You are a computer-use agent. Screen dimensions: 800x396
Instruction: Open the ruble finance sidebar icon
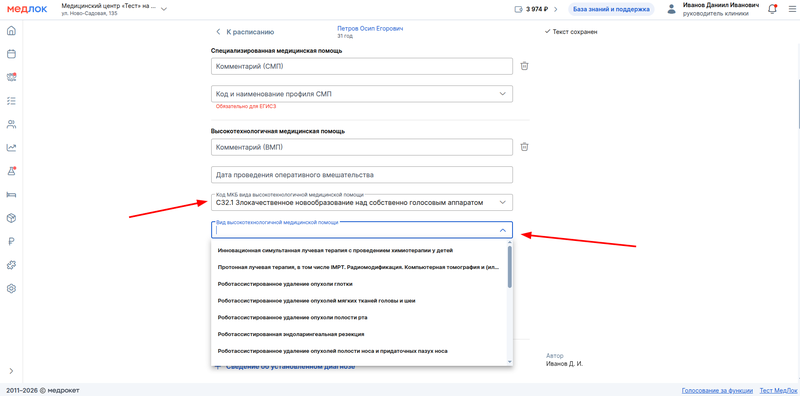(11, 241)
